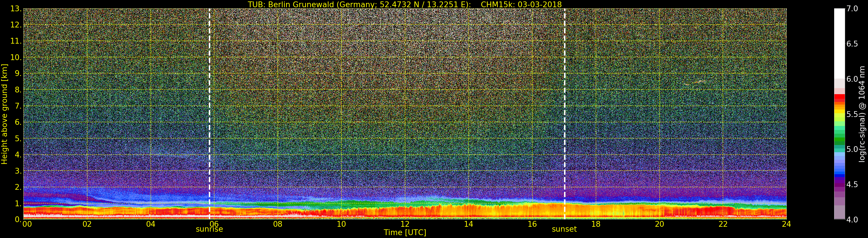Click the colorbar tick label "6.5"
Viewport: 868px width, 238px height.
(x=852, y=44)
